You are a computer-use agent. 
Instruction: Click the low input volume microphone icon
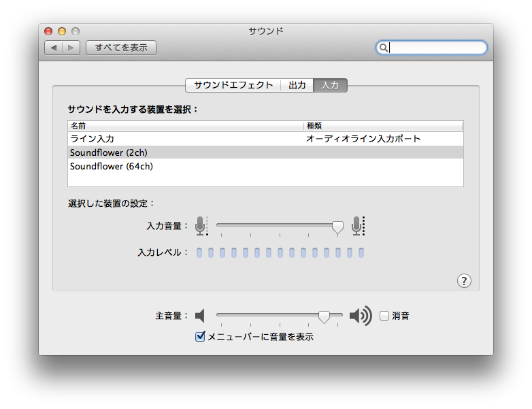tap(201, 226)
